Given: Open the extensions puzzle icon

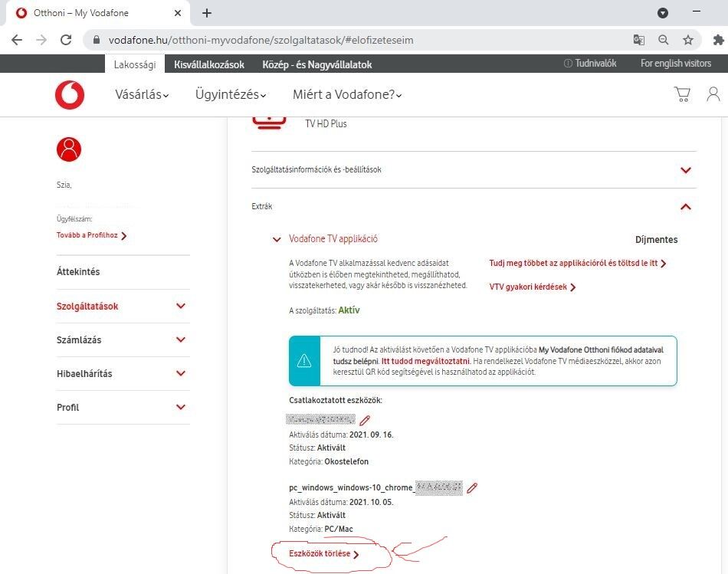Looking at the screenshot, I should pos(718,40).
